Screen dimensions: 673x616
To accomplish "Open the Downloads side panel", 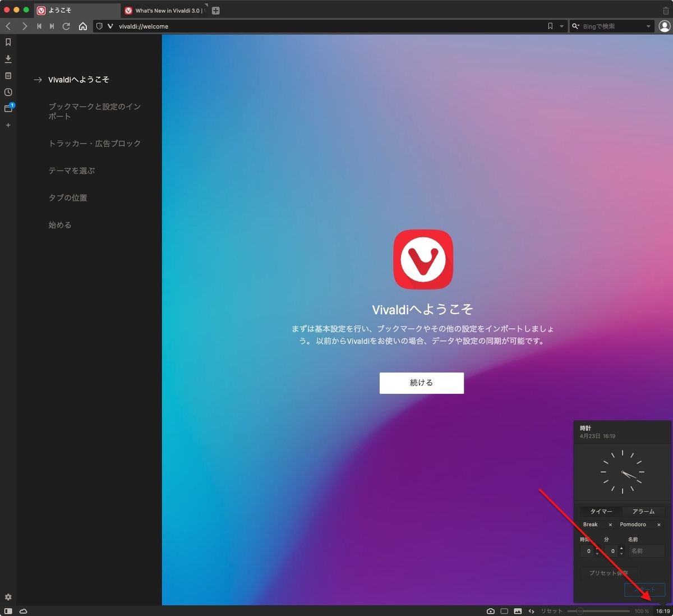I will coord(8,59).
